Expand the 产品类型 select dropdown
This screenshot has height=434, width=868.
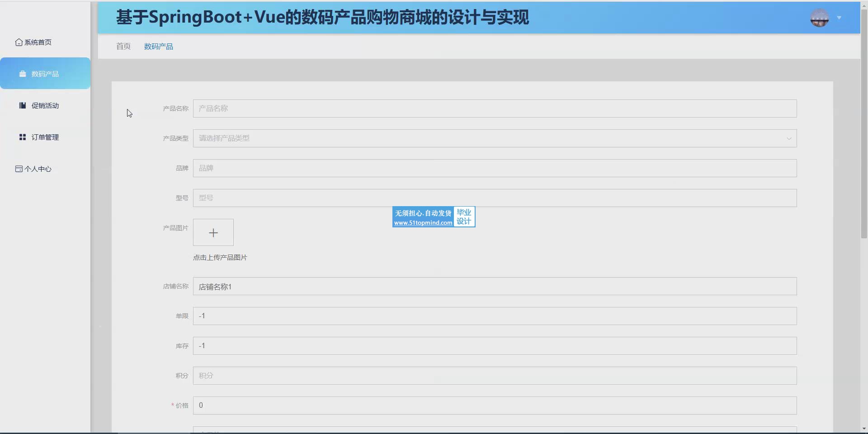point(495,138)
